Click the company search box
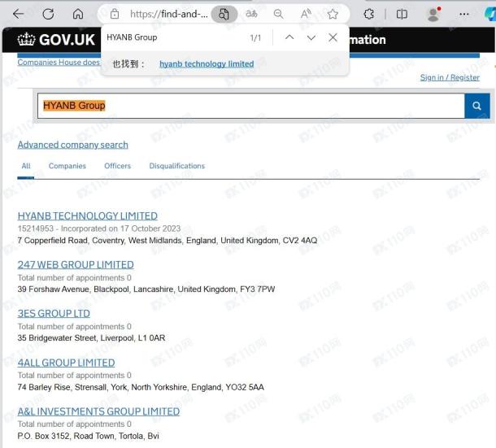This screenshot has height=448, width=496. pos(251,106)
